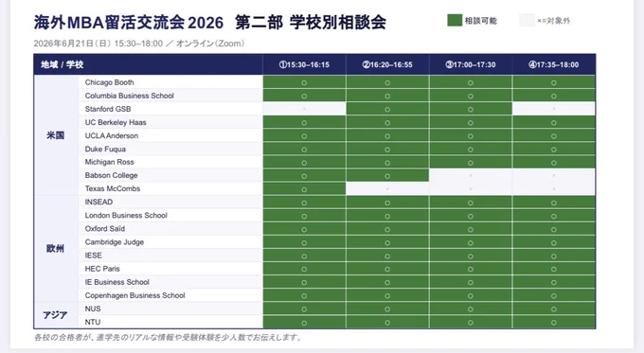
Task: Click NTU's ○ cell for 17:35–18:00
Action: 554,322
